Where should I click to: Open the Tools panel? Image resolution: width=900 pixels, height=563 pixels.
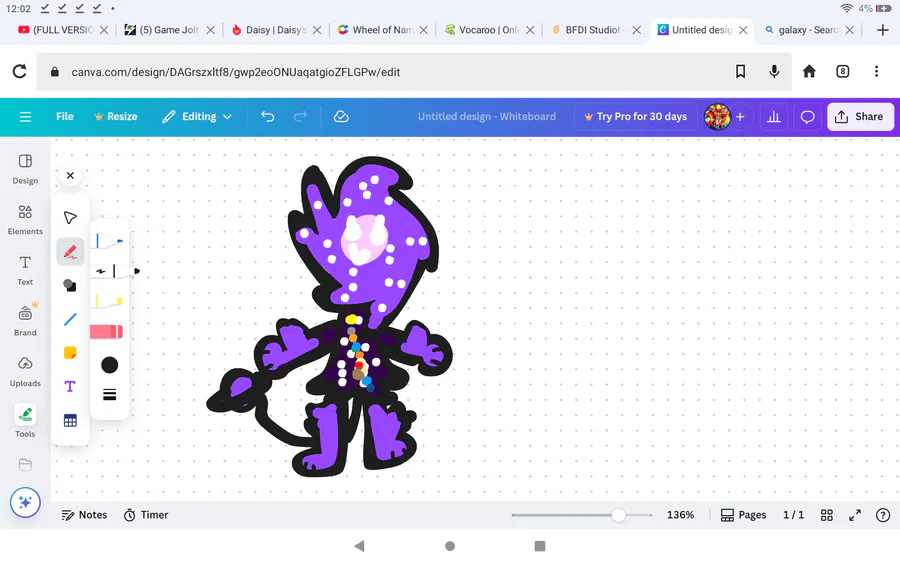25,422
